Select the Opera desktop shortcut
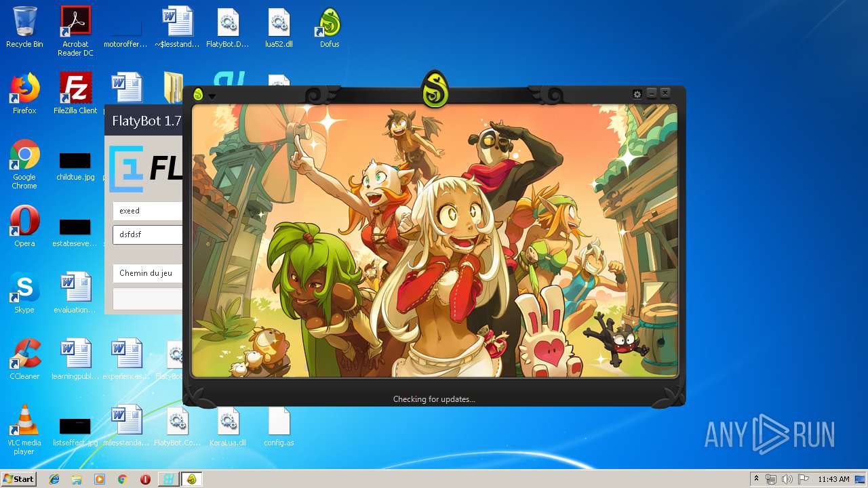 click(24, 227)
